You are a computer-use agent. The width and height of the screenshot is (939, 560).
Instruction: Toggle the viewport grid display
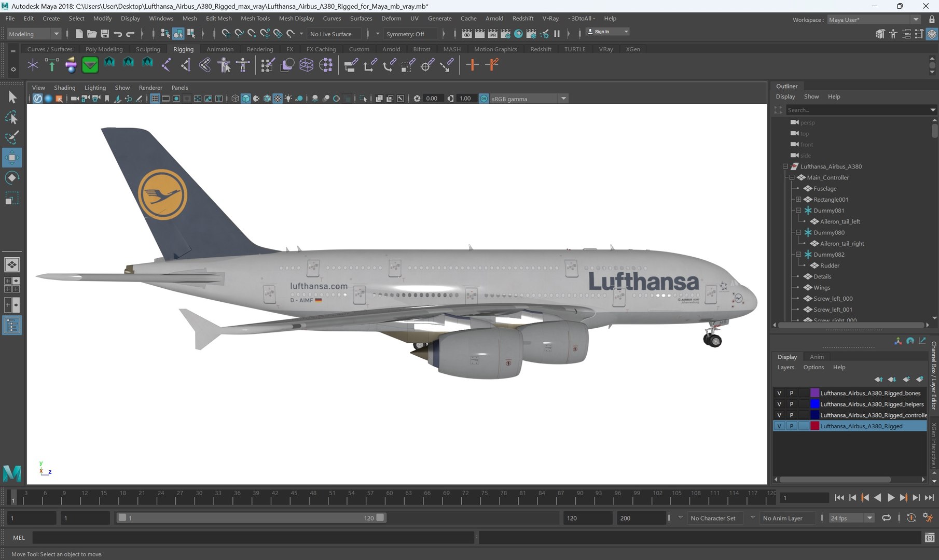coord(155,99)
